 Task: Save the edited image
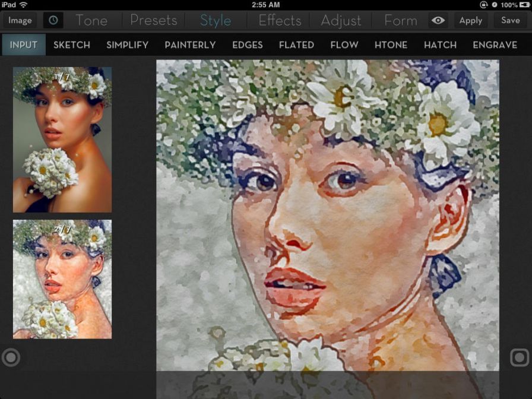click(x=511, y=20)
